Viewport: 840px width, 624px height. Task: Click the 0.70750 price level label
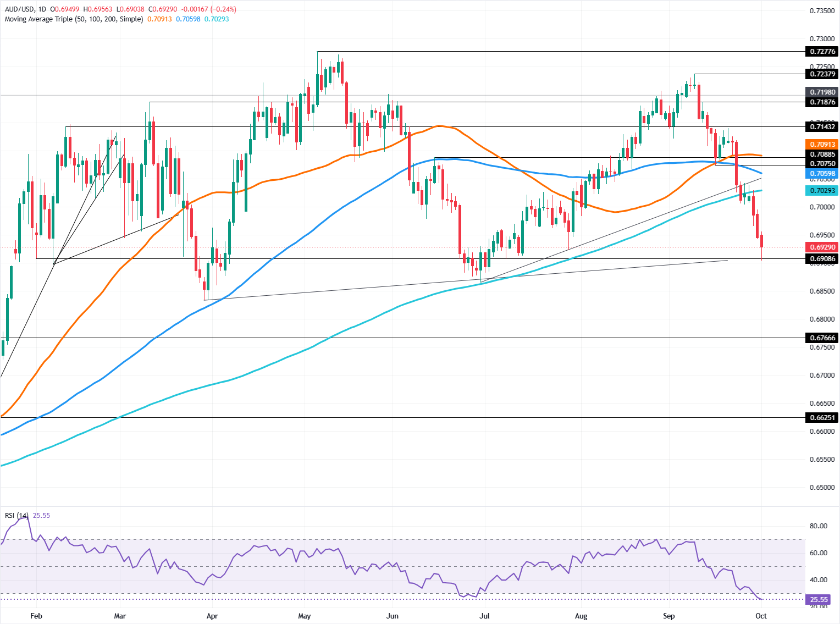coord(821,164)
